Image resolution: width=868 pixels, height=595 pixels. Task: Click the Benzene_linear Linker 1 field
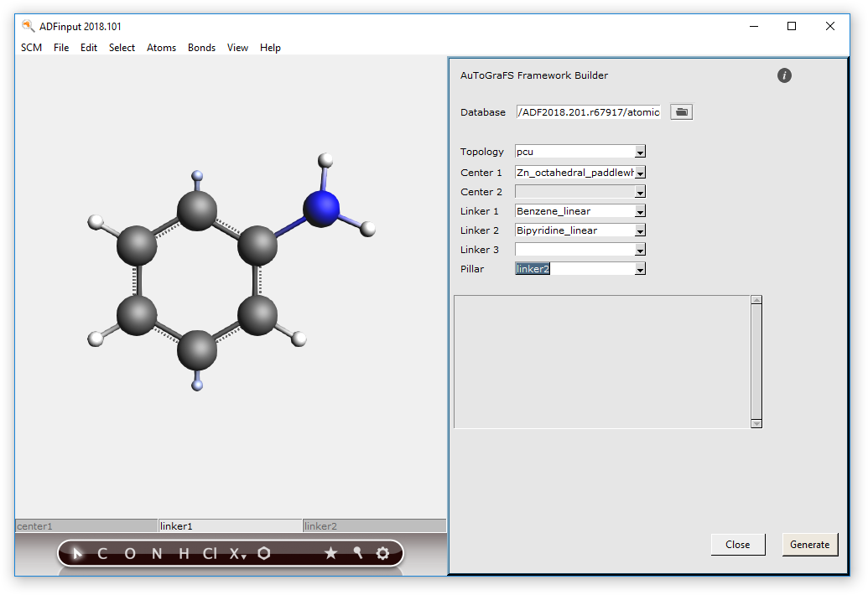574,211
